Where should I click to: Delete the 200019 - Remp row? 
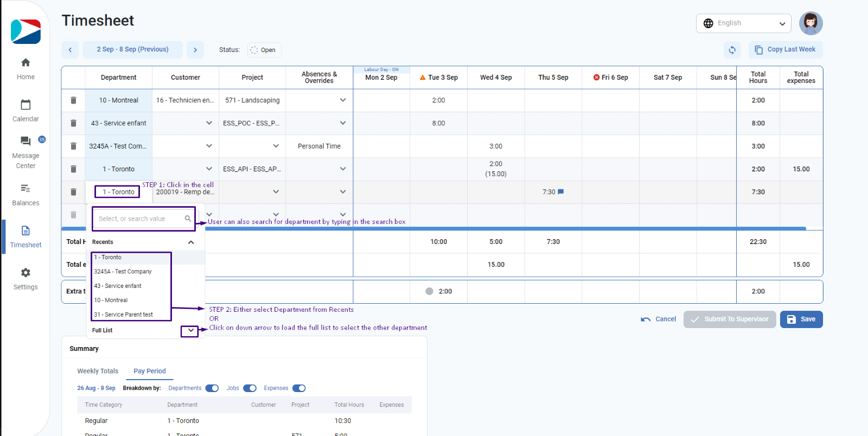[x=73, y=192]
